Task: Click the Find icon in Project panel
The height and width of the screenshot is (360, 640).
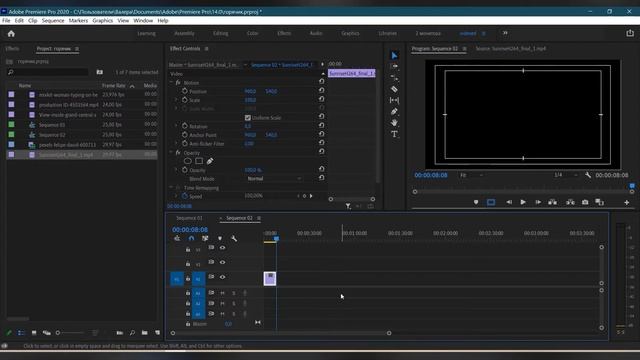Action: 132,333
